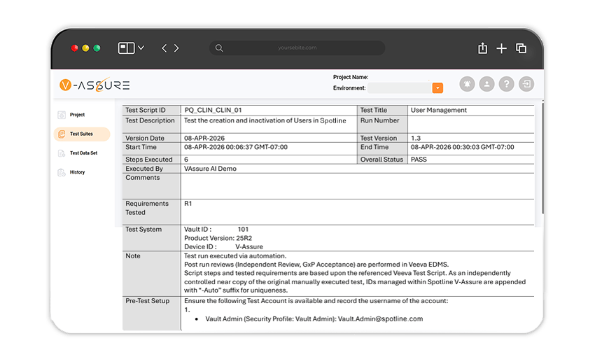The width and height of the screenshot is (595, 364).
Task: Click the macOS green fullscreen button
Action: [x=97, y=48]
